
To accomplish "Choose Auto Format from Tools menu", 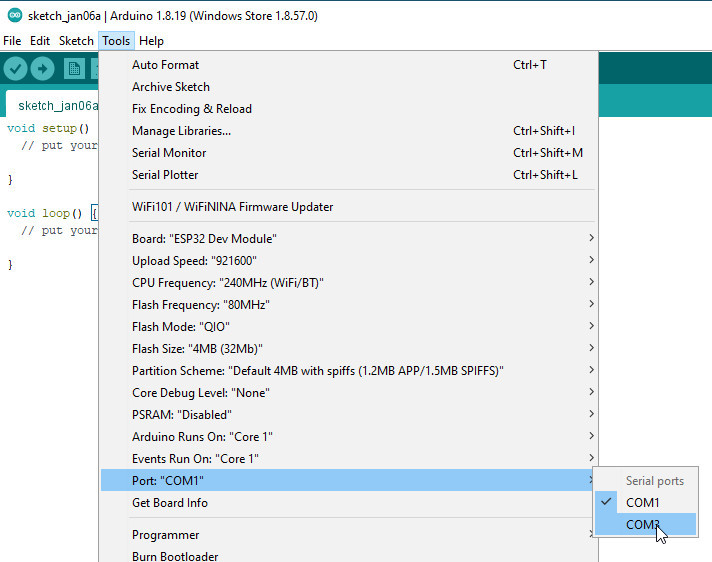I will 348,65.
